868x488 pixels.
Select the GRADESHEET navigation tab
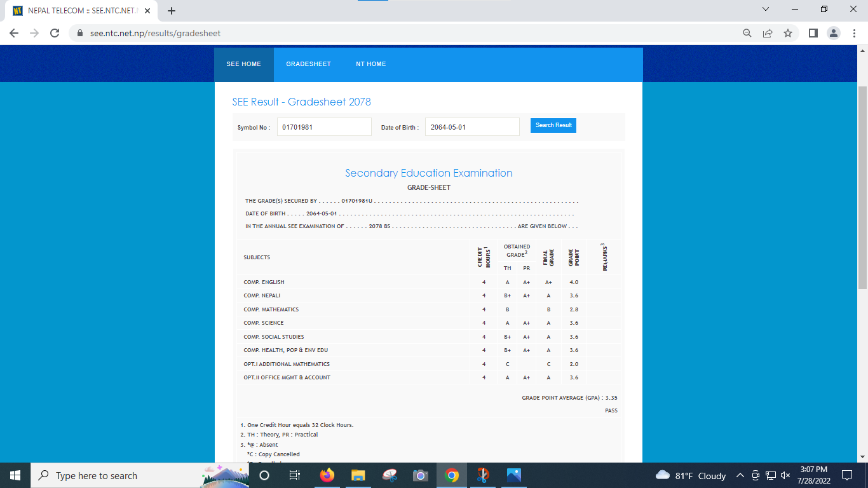pyautogui.click(x=308, y=64)
